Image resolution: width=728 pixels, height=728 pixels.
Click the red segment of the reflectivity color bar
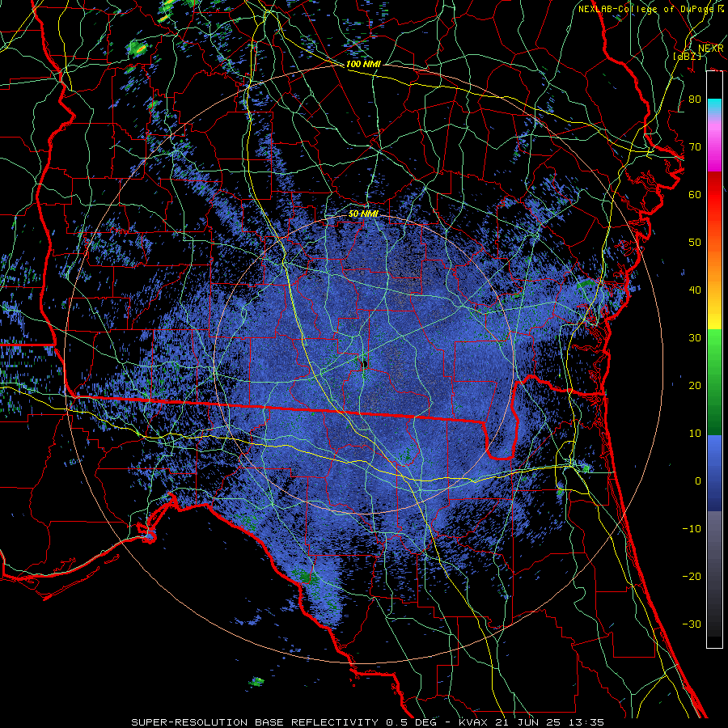(714, 196)
